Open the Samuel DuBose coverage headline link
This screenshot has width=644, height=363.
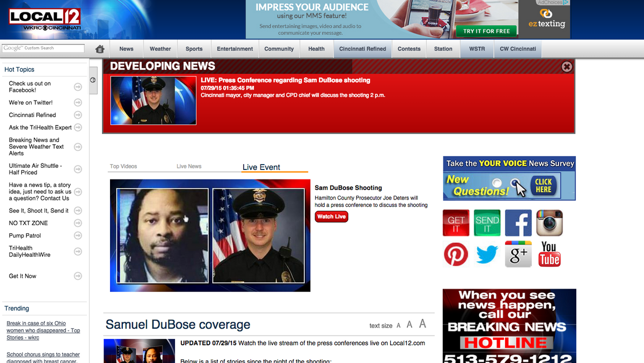pyautogui.click(x=178, y=325)
